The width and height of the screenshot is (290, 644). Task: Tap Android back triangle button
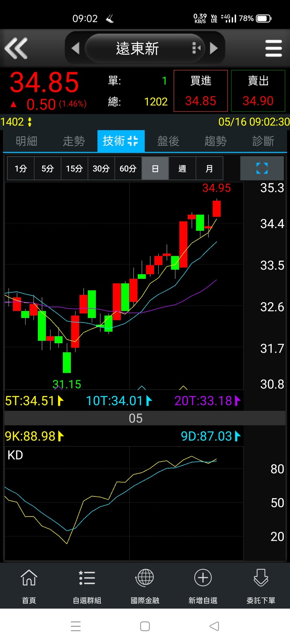click(x=214, y=626)
